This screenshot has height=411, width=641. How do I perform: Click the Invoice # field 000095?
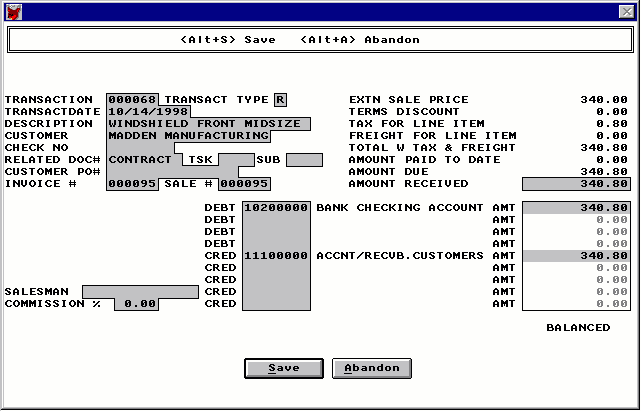pos(132,184)
